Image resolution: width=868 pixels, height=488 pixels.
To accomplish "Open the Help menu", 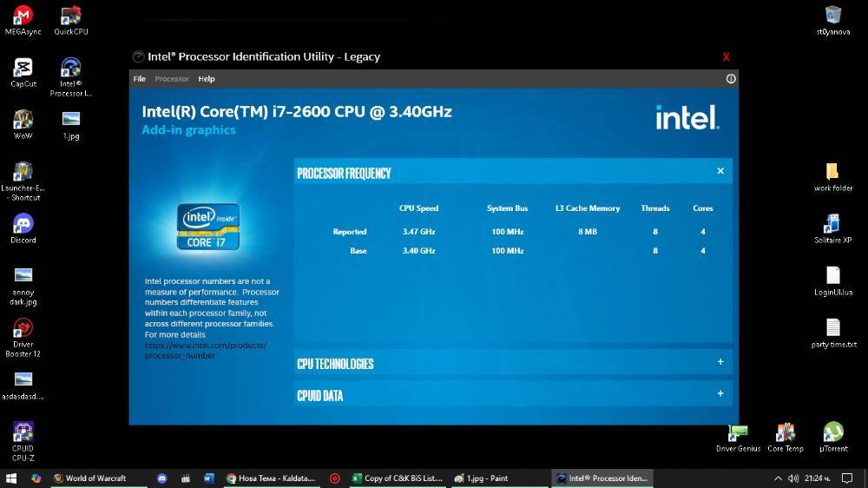I will click(x=207, y=79).
